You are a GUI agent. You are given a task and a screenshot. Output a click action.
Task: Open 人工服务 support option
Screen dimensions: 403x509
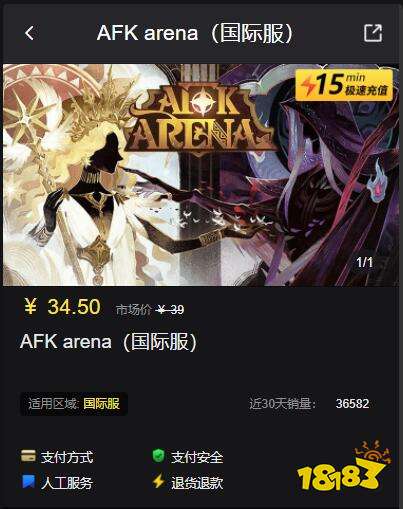pyautogui.click(x=67, y=483)
